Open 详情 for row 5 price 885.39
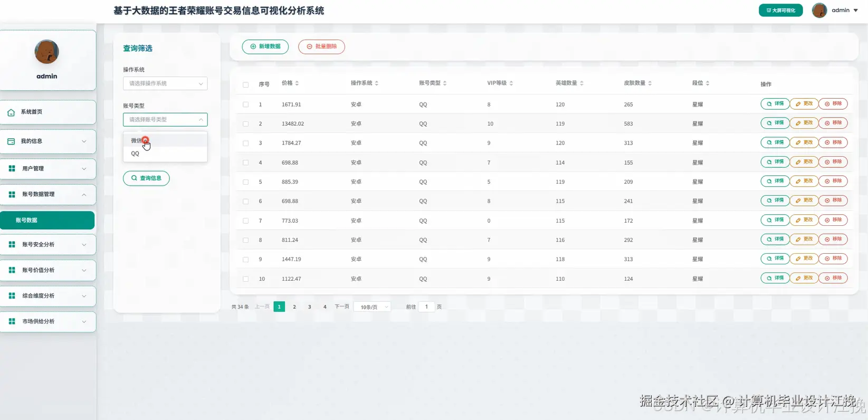The width and height of the screenshot is (868, 420). click(x=775, y=181)
